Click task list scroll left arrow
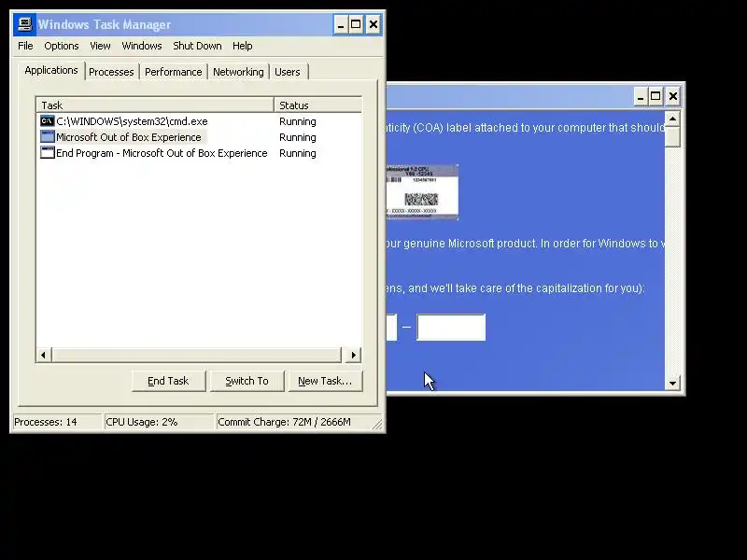 [44, 355]
